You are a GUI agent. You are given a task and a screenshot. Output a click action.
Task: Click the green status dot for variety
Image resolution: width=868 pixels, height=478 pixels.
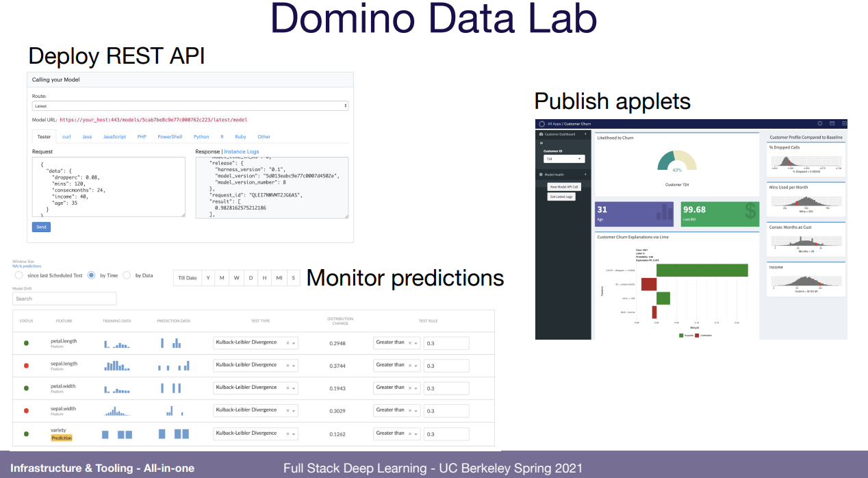click(x=26, y=433)
